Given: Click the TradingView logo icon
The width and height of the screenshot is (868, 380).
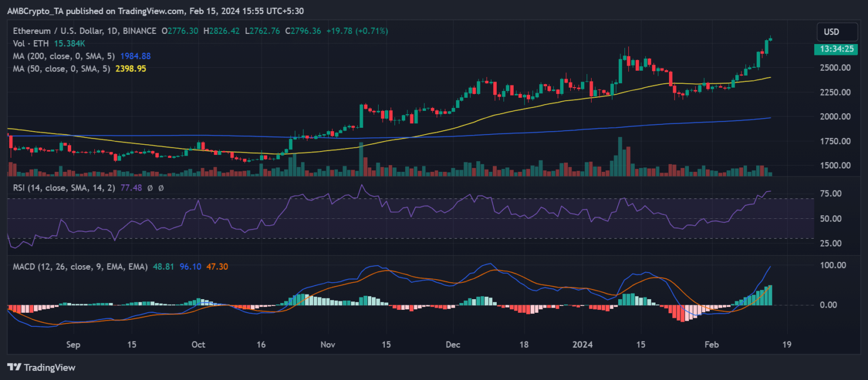Looking at the screenshot, I should click(14, 368).
